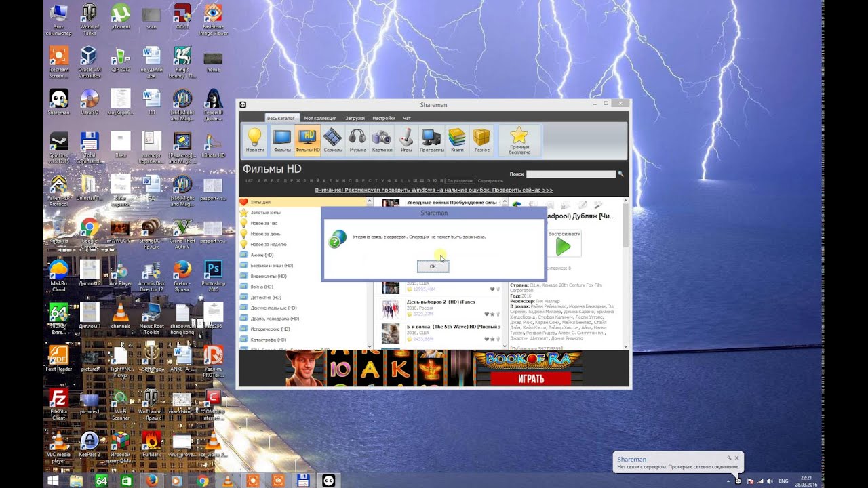
Task: Open uTorrent from the desktop
Action: 121,18
